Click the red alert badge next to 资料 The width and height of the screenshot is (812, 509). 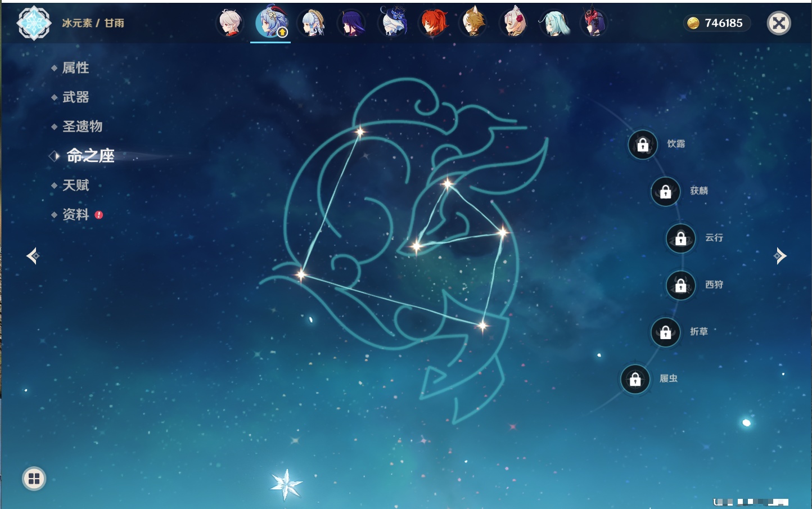point(99,215)
